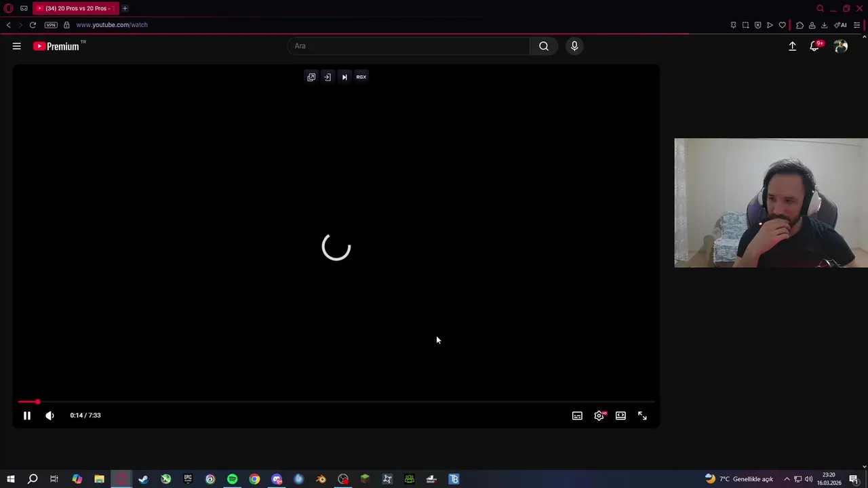The image size is (868, 488).
Task: Open Windows Start menu
Action: coord(11,479)
